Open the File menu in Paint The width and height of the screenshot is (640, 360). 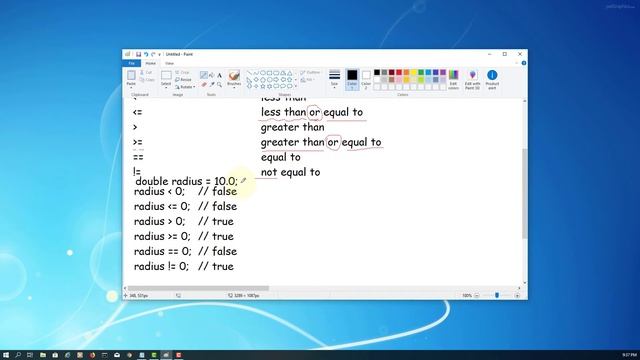point(131,63)
